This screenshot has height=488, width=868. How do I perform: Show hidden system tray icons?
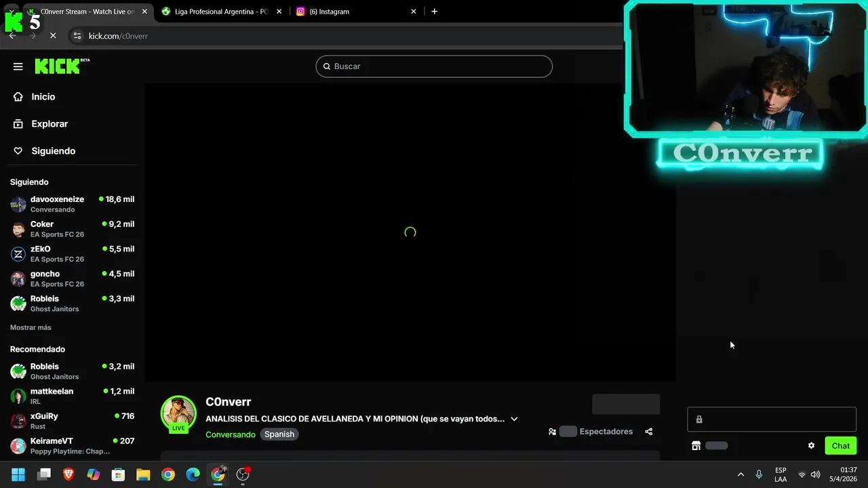[x=741, y=474]
